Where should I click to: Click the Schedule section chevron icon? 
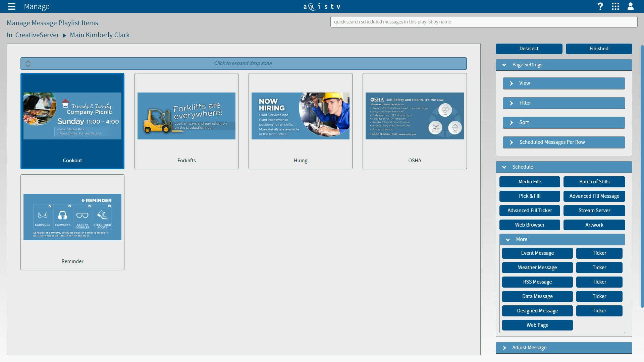tap(504, 167)
